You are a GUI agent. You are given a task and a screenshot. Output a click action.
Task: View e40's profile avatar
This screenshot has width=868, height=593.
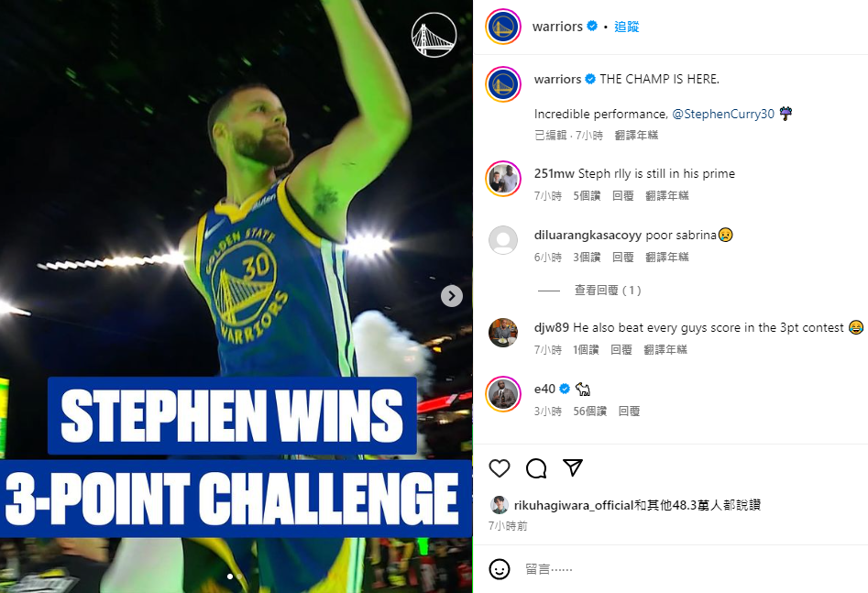[503, 394]
